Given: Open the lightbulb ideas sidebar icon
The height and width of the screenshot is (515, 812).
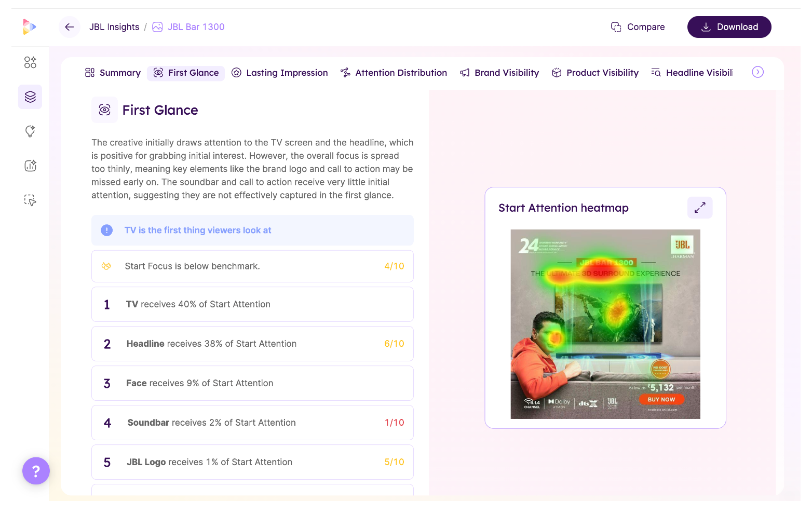Looking at the screenshot, I should point(30,131).
